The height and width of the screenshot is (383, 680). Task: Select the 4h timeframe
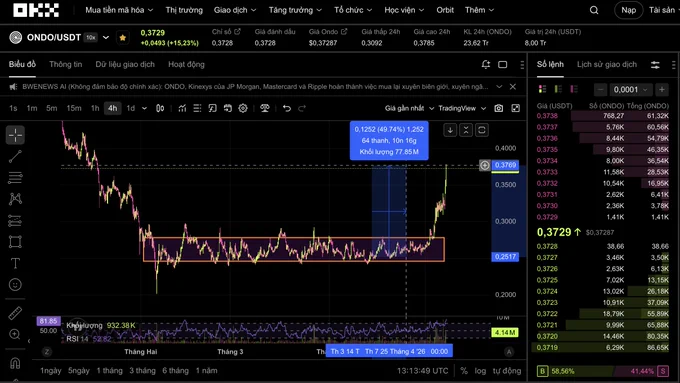tap(113, 108)
